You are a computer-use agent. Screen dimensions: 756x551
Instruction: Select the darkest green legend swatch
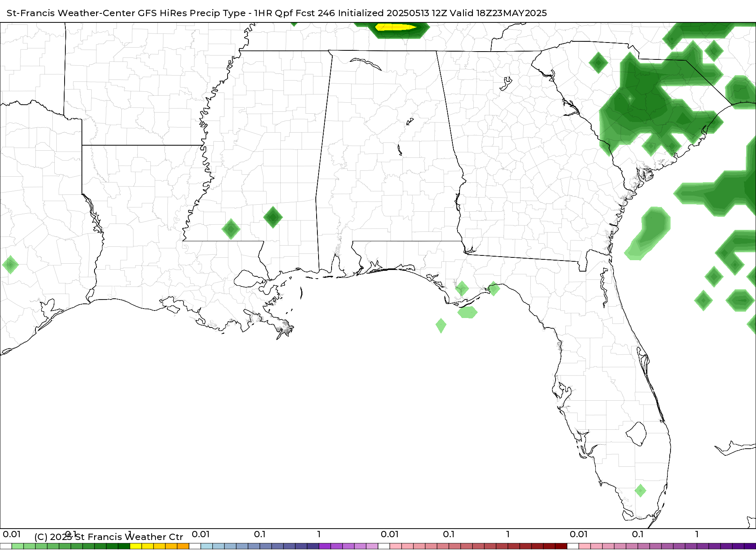124,546
